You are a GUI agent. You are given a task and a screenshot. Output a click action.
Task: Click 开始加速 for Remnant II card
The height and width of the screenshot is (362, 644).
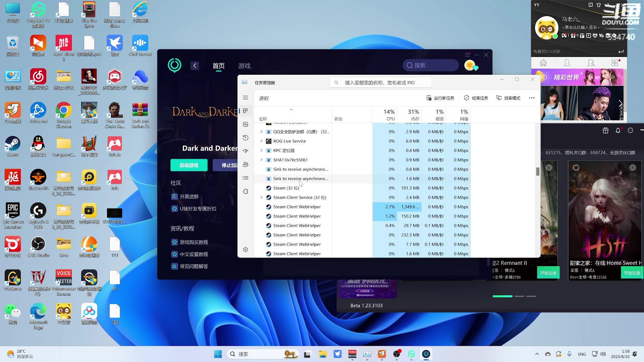click(548, 273)
